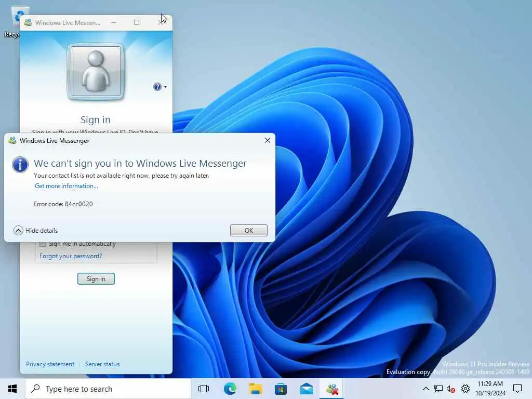Collapse error info with Hide details
The width and height of the screenshot is (532, 399).
pos(36,230)
